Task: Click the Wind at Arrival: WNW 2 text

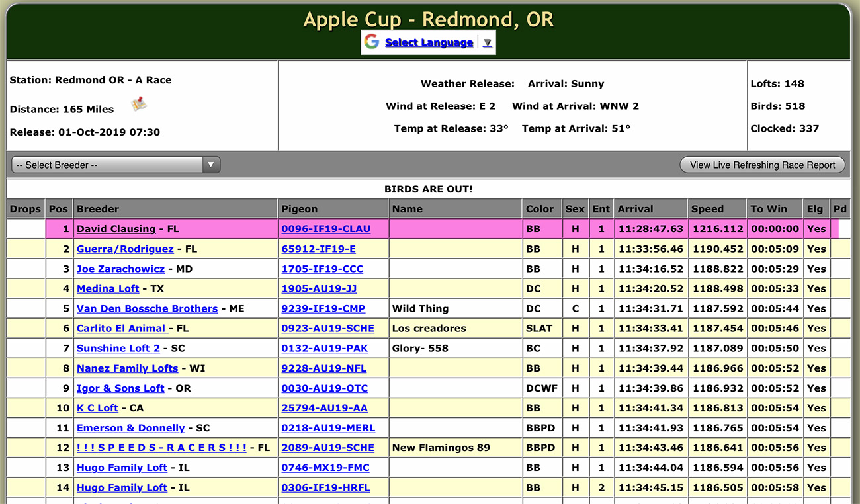Action: click(x=576, y=106)
